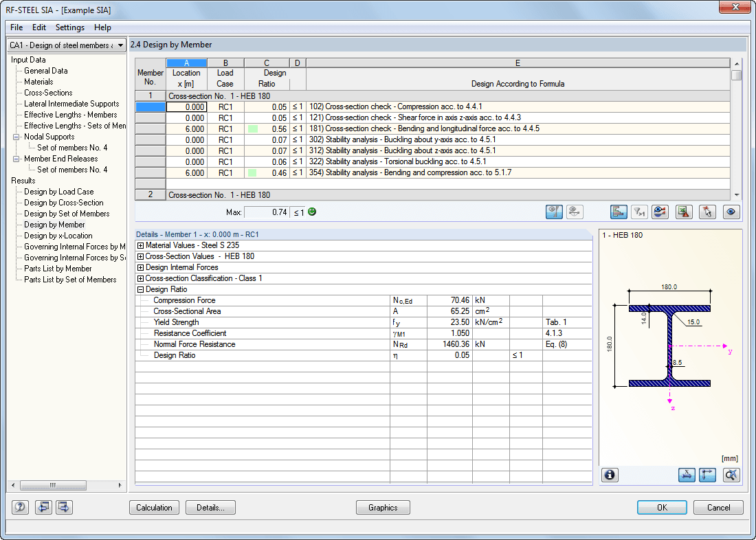Collapse the Design Ratio section
756x540 pixels.
[140, 290]
